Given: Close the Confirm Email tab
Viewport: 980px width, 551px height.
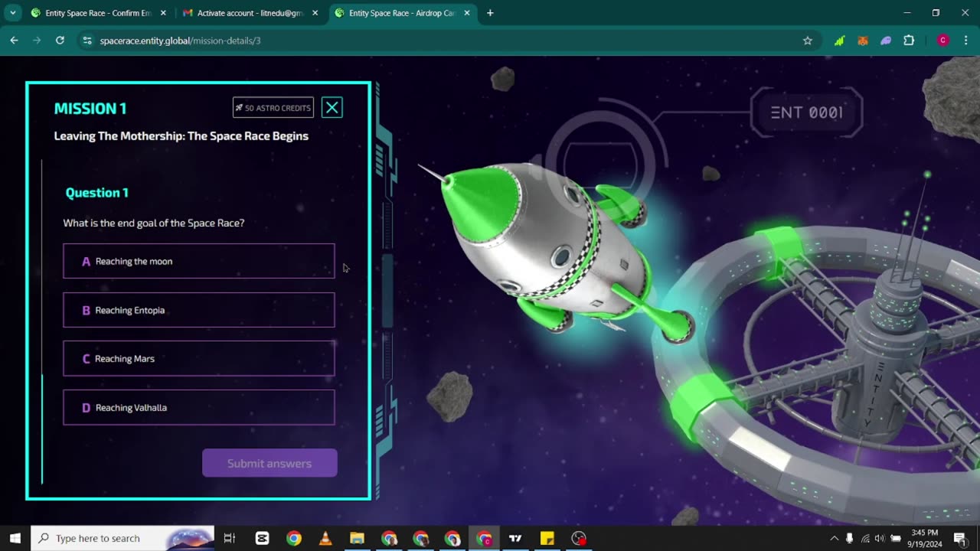Looking at the screenshot, I should [x=163, y=13].
